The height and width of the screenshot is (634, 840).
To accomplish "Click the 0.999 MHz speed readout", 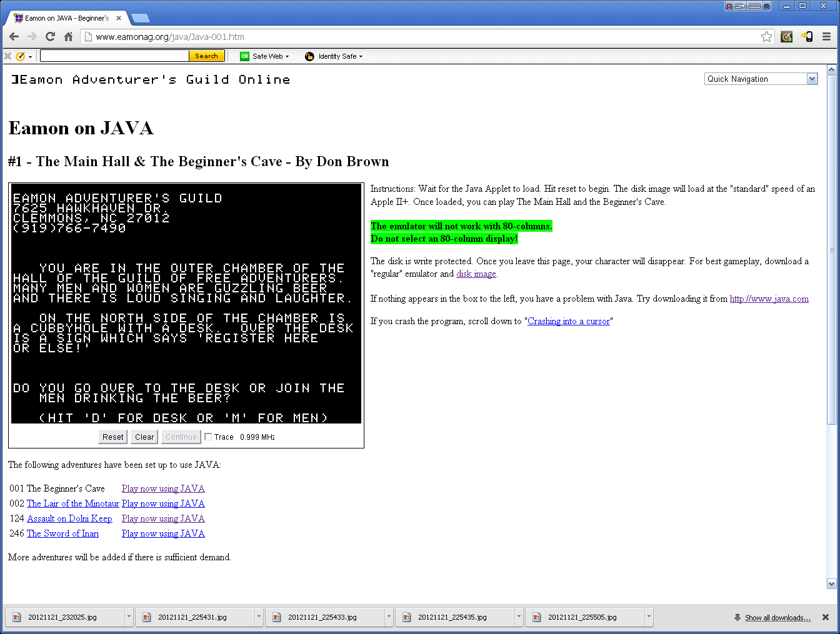I will tap(257, 437).
